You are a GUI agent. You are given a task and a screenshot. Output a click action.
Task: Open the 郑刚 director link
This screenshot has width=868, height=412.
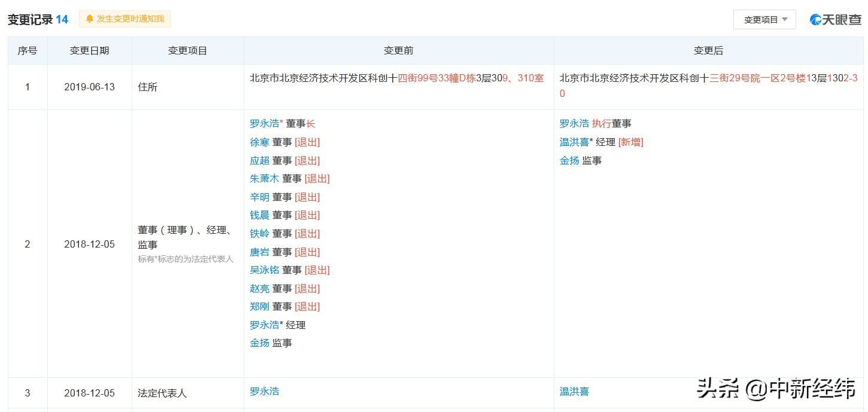pyautogui.click(x=259, y=306)
